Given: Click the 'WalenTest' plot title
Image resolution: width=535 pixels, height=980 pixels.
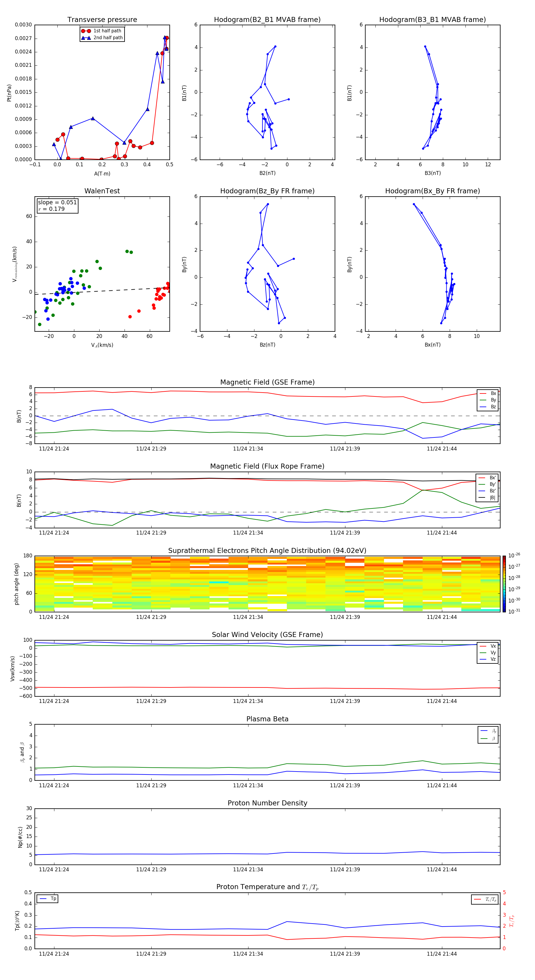Looking at the screenshot, I should [x=102, y=191].
